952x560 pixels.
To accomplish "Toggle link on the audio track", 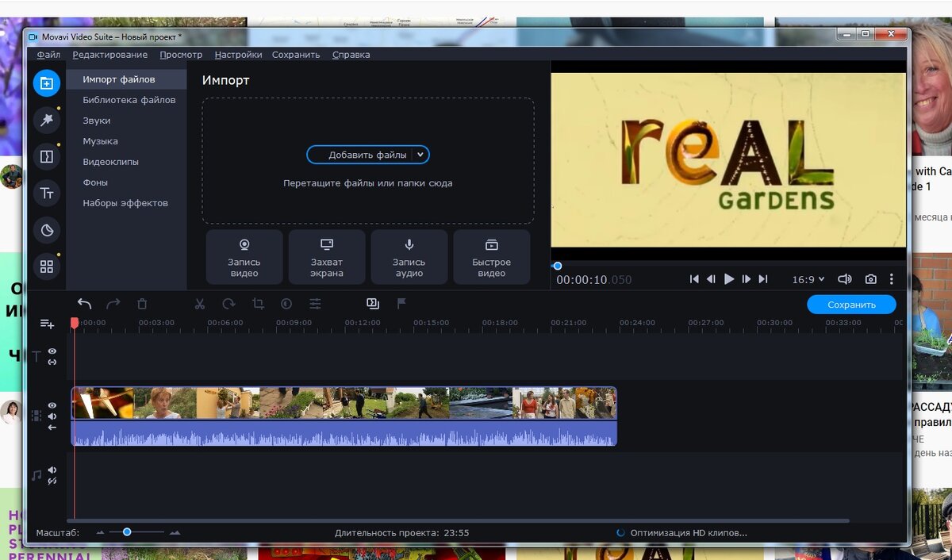I will click(x=52, y=481).
